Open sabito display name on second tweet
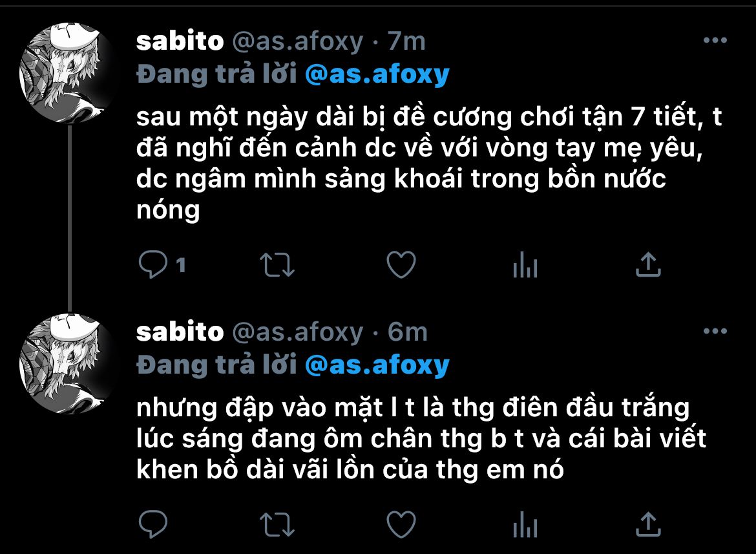The image size is (756, 554). pos(180,332)
